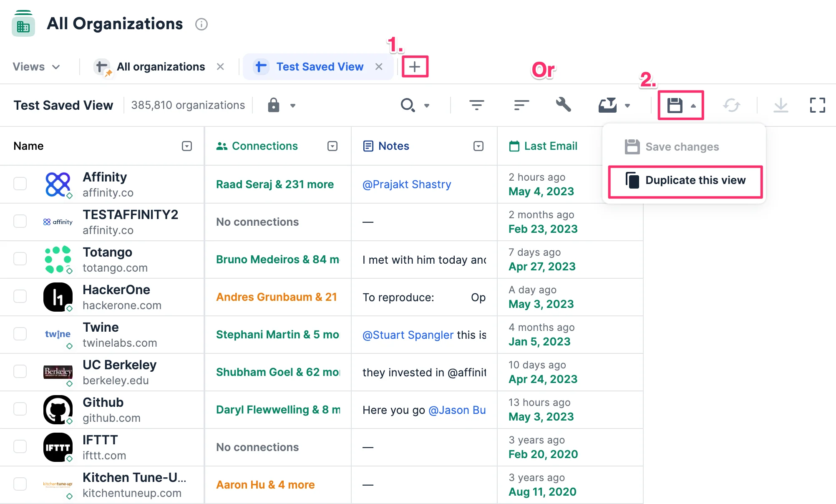Open the Name column dropdown

187,146
